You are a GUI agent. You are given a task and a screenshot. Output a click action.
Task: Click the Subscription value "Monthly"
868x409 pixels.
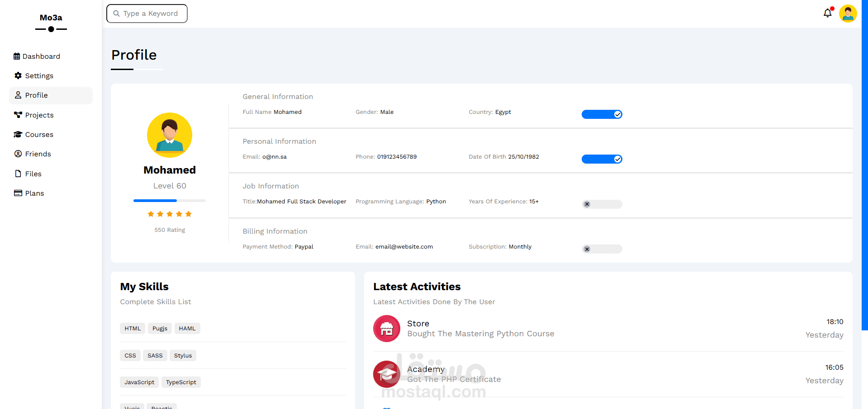[x=520, y=247]
